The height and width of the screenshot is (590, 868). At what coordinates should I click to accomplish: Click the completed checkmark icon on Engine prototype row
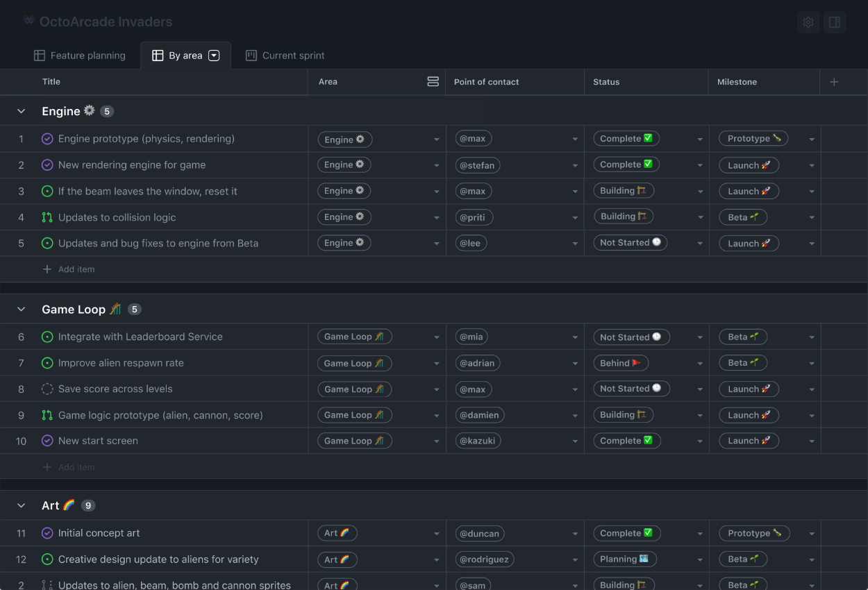pos(47,138)
